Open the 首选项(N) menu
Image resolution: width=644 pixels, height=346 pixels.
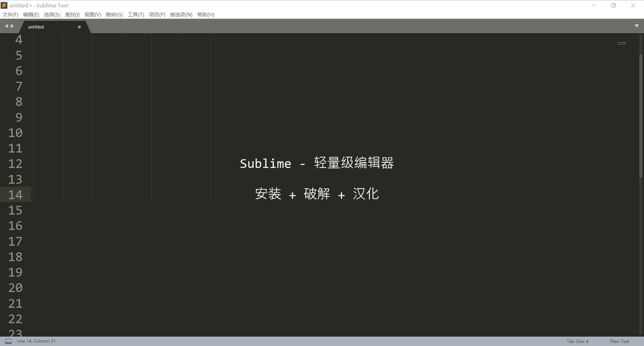181,15
